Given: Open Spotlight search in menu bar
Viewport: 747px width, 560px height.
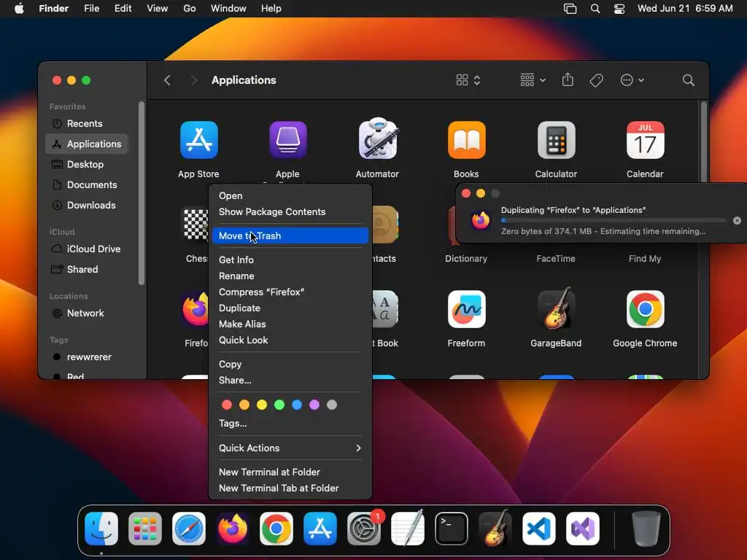Looking at the screenshot, I should pos(595,9).
